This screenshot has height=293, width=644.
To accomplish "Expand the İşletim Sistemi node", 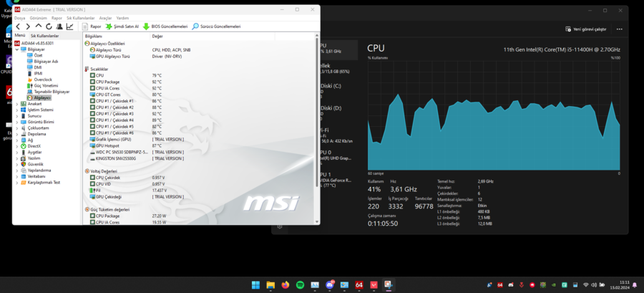I will (x=17, y=110).
